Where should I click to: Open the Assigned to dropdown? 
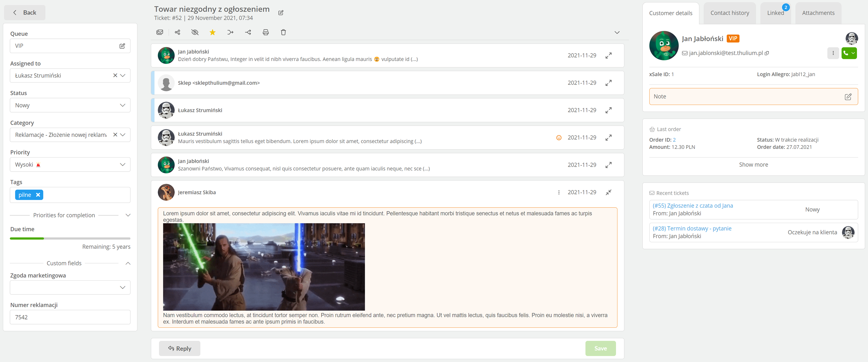(x=123, y=75)
